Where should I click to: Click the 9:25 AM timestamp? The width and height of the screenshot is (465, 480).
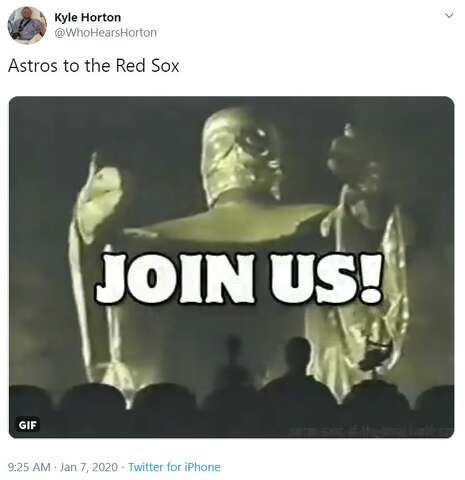pyautogui.click(x=29, y=467)
